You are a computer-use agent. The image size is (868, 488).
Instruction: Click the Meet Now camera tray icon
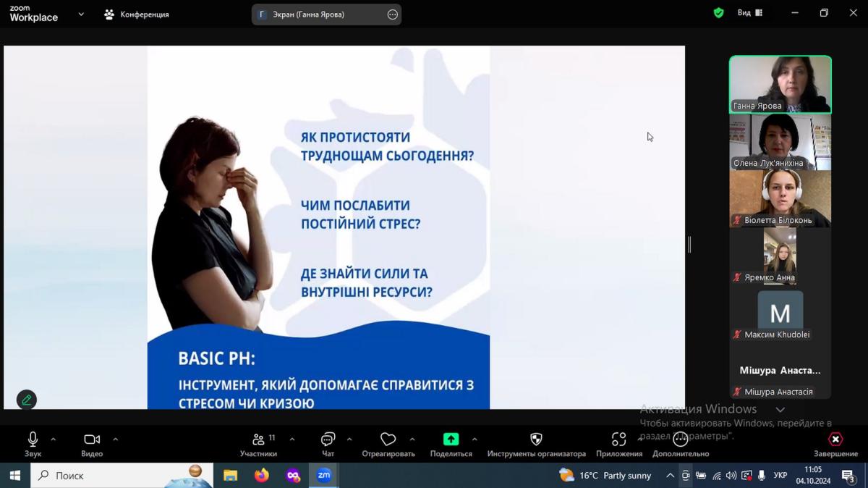[x=686, y=476]
